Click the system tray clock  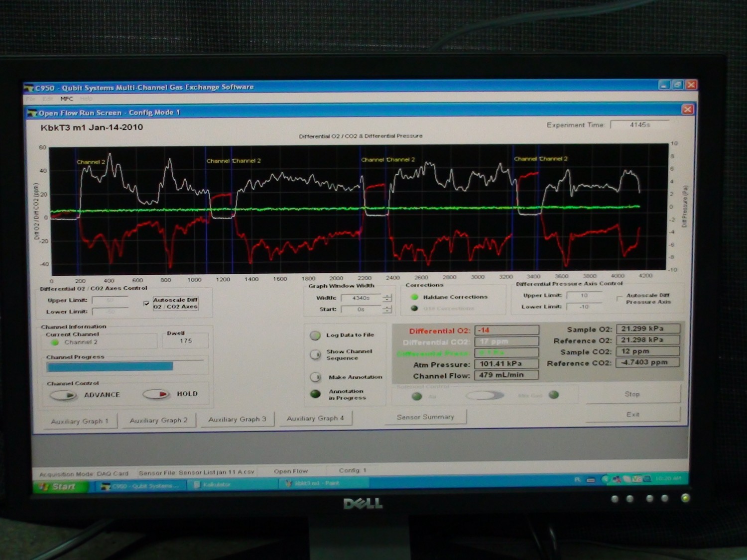point(669,478)
